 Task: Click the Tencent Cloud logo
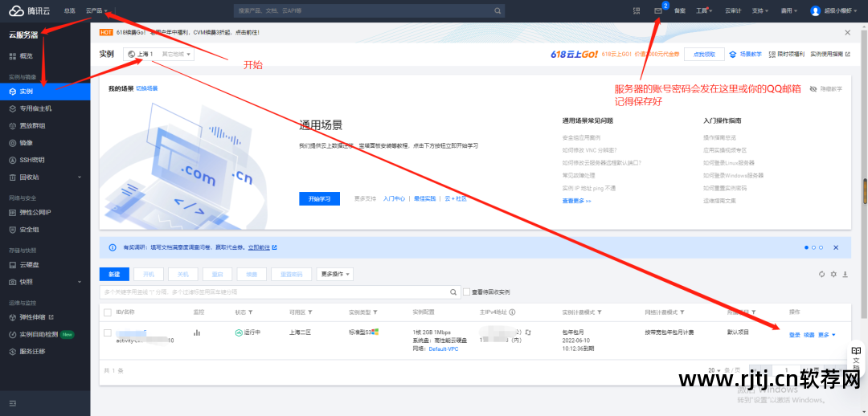click(x=28, y=10)
